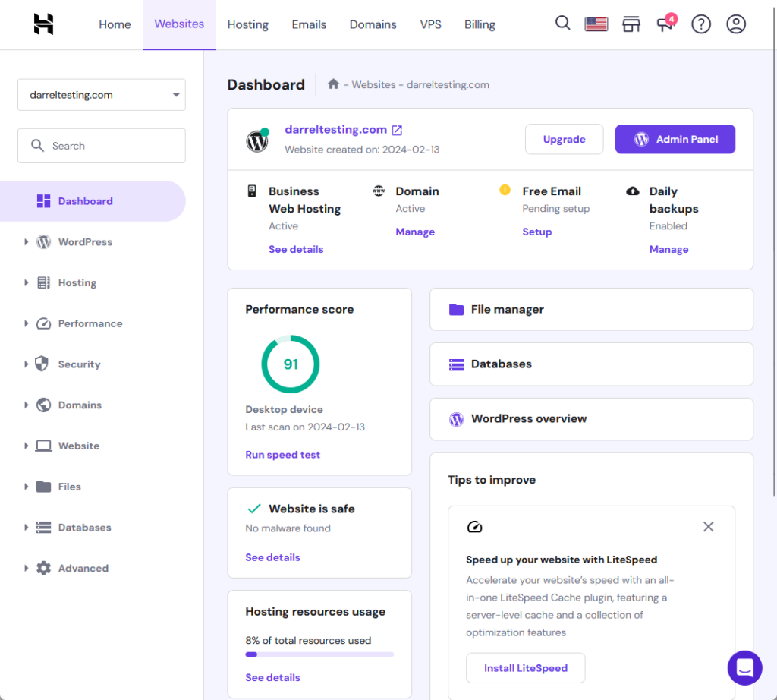Change language via US flag icon
Image resolution: width=777 pixels, height=700 pixels.
[x=596, y=24]
